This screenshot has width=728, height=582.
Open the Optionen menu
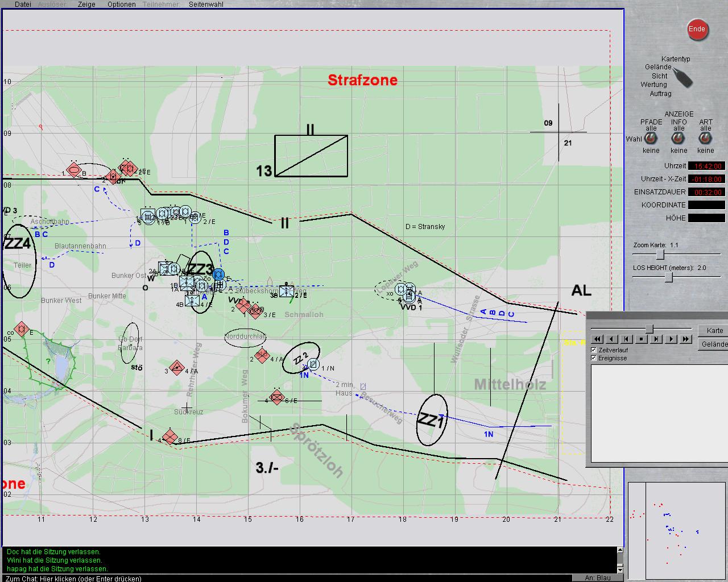click(x=121, y=4)
